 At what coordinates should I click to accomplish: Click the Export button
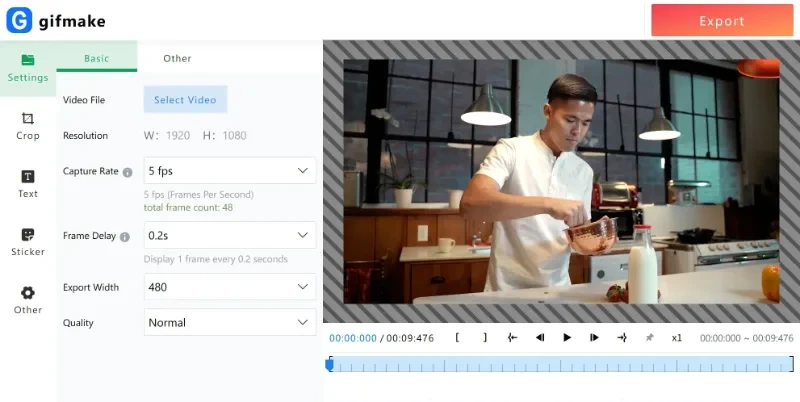[x=722, y=20]
